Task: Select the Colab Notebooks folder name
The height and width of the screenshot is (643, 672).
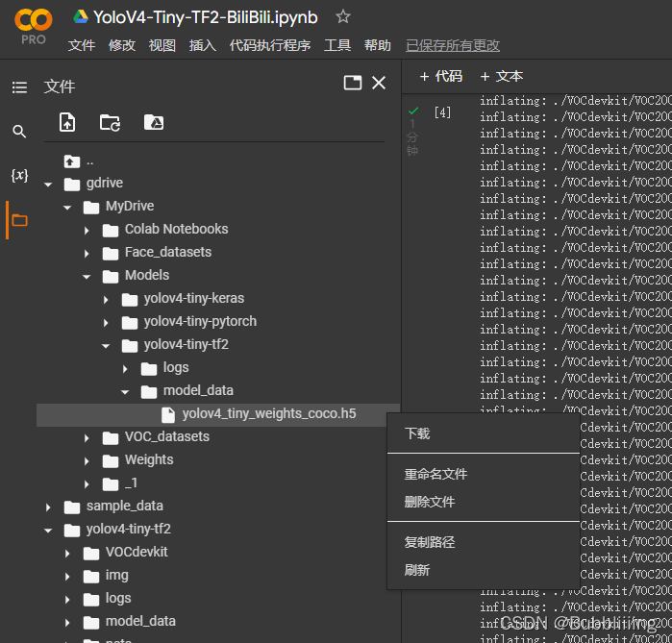Action: pos(176,229)
